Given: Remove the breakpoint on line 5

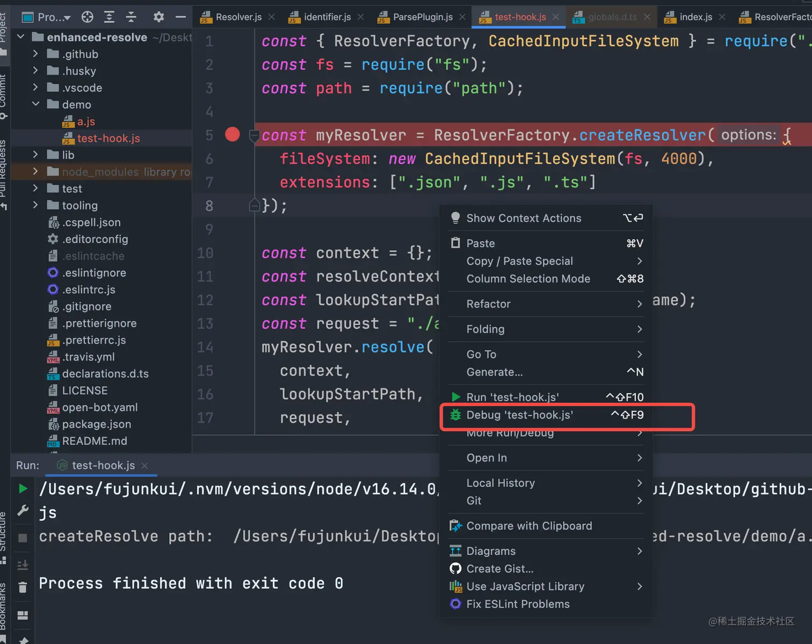Looking at the screenshot, I should point(233,134).
